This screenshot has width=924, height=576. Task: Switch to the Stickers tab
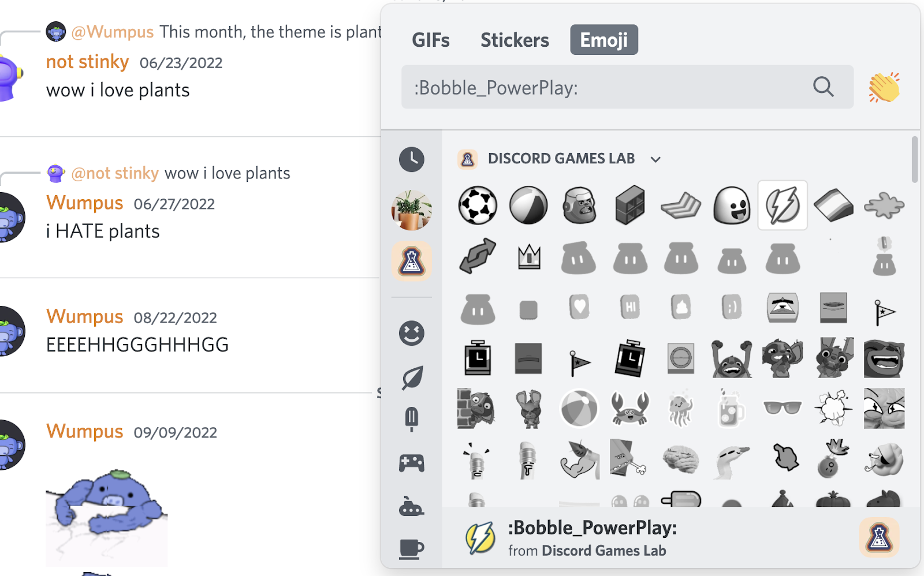click(514, 40)
